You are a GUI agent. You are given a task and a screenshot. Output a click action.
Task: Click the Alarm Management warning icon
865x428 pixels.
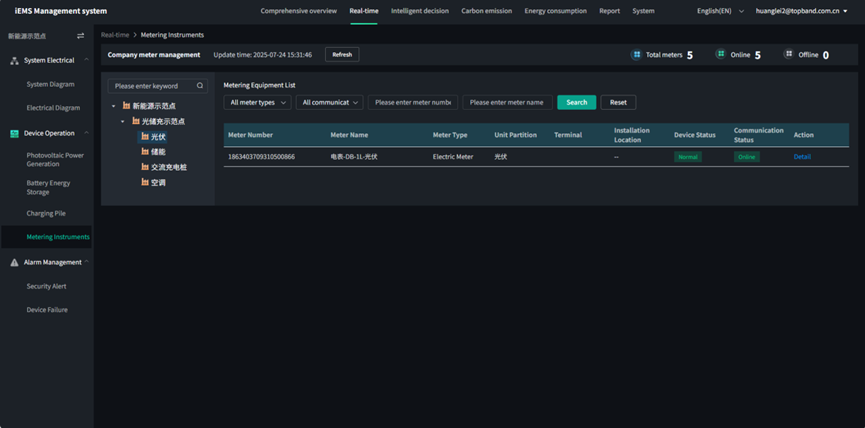tap(14, 262)
